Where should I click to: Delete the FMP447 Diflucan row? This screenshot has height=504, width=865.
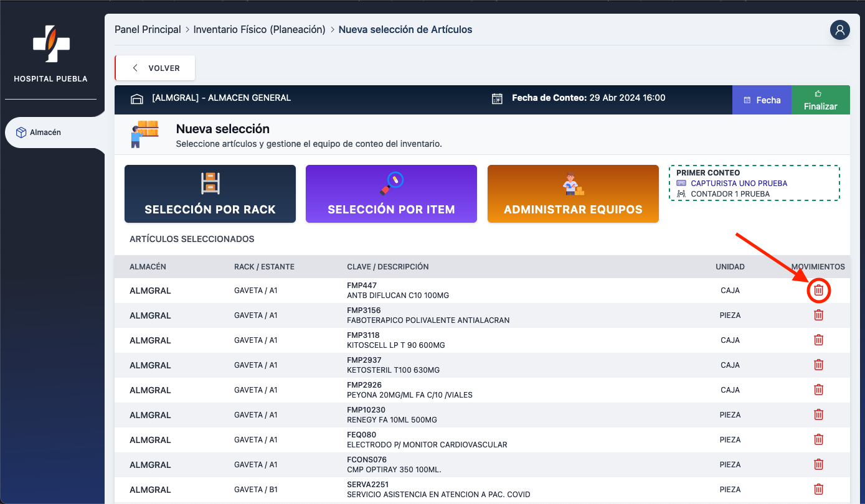click(x=818, y=291)
